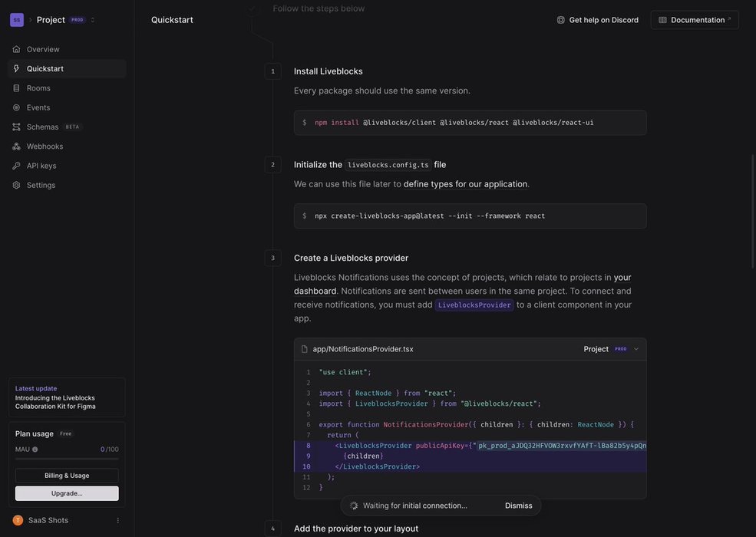Go to API keys
The width and height of the screenshot is (756, 537).
click(x=67, y=166)
